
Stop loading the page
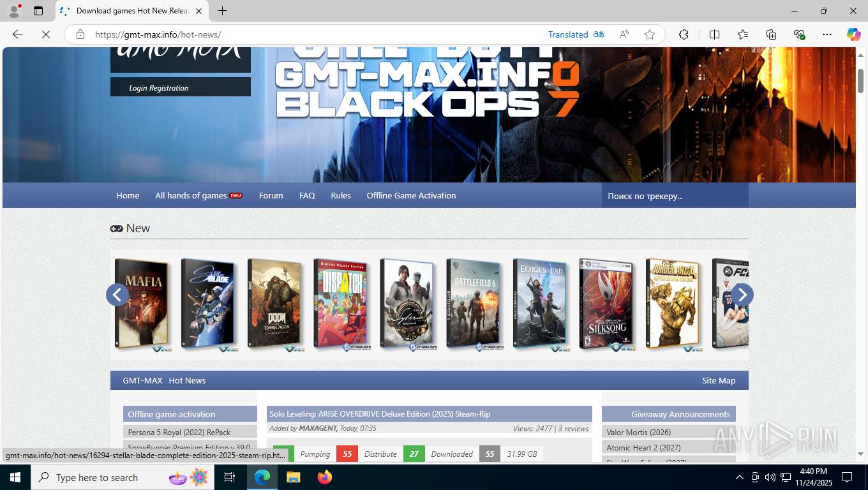click(46, 34)
